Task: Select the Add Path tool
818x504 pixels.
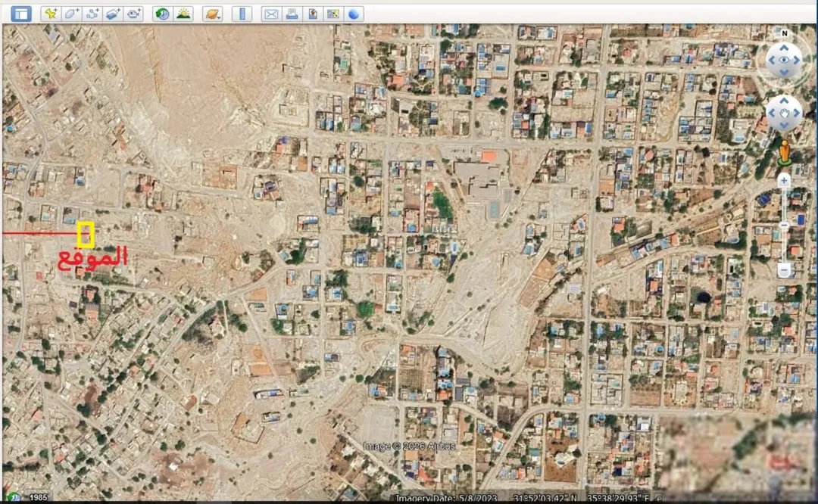Action: 92,14
